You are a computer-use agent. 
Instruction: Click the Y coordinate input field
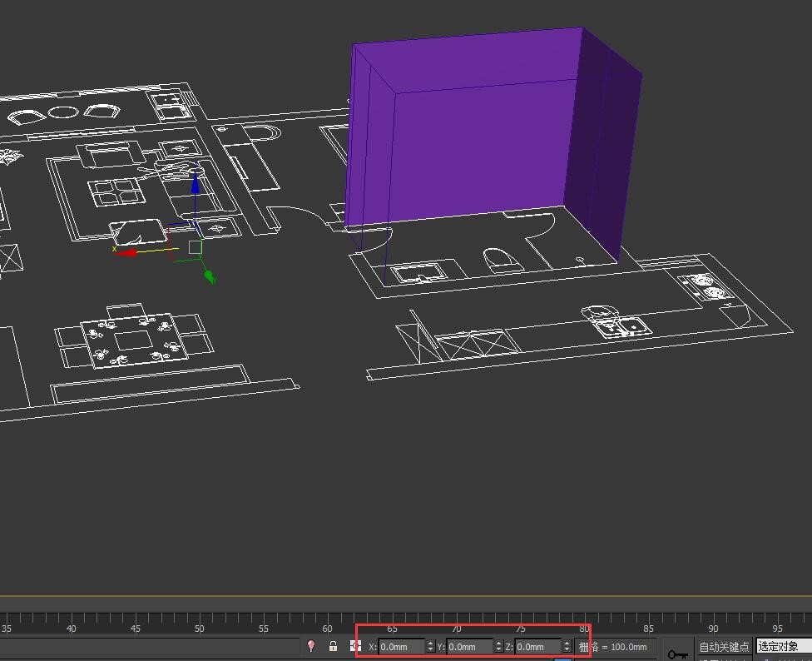(x=470, y=647)
